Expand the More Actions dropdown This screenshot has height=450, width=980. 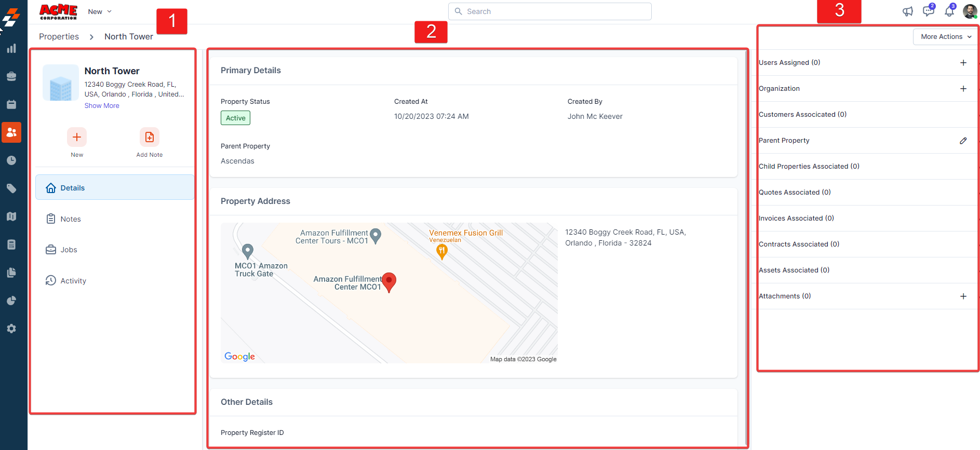pyautogui.click(x=945, y=37)
